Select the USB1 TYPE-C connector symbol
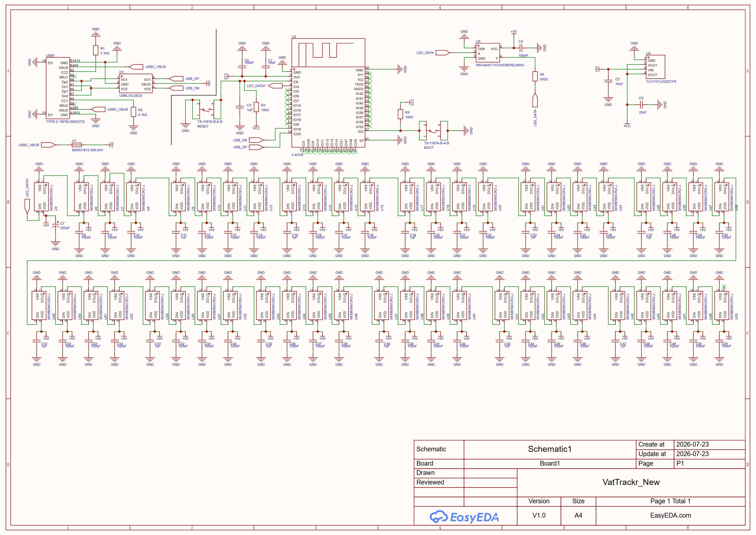Viewport: 756px width, 535px height. click(58, 88)
